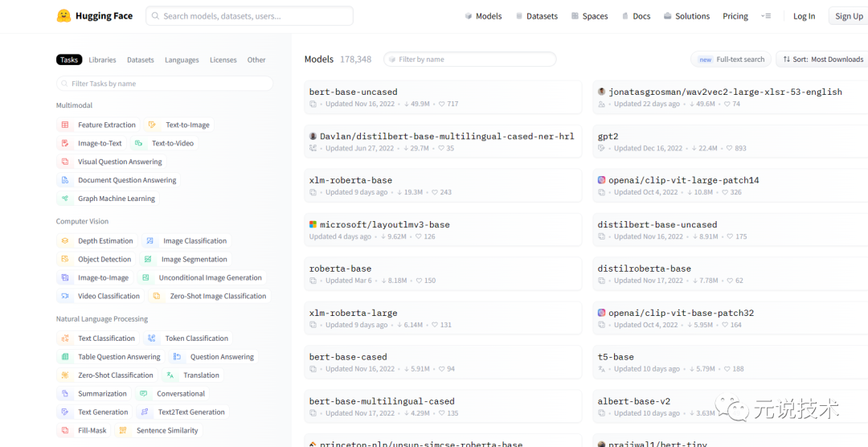Click the Image Classification icon
The width and height of the screenshot is (868, 447).
point(150,241)
